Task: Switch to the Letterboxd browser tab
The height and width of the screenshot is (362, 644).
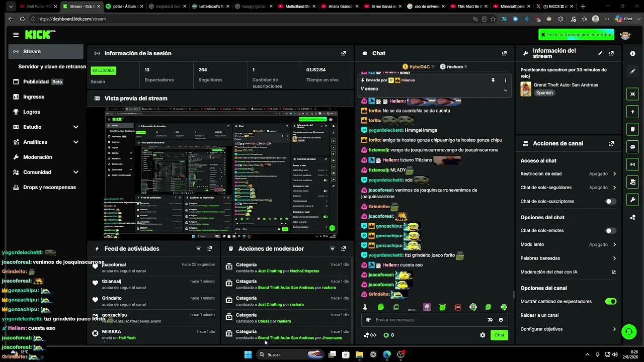Action: [210, 7]
